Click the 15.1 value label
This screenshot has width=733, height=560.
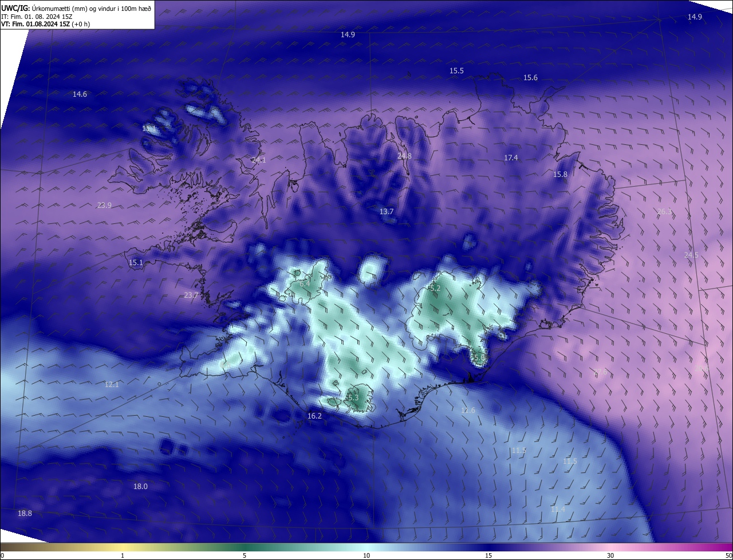(136, 263)
